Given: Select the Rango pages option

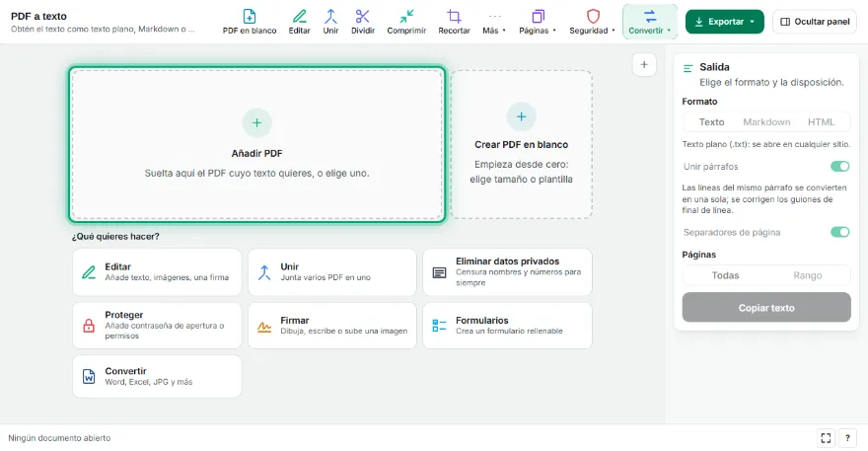Looking at the screenshot, I should 807,275.
